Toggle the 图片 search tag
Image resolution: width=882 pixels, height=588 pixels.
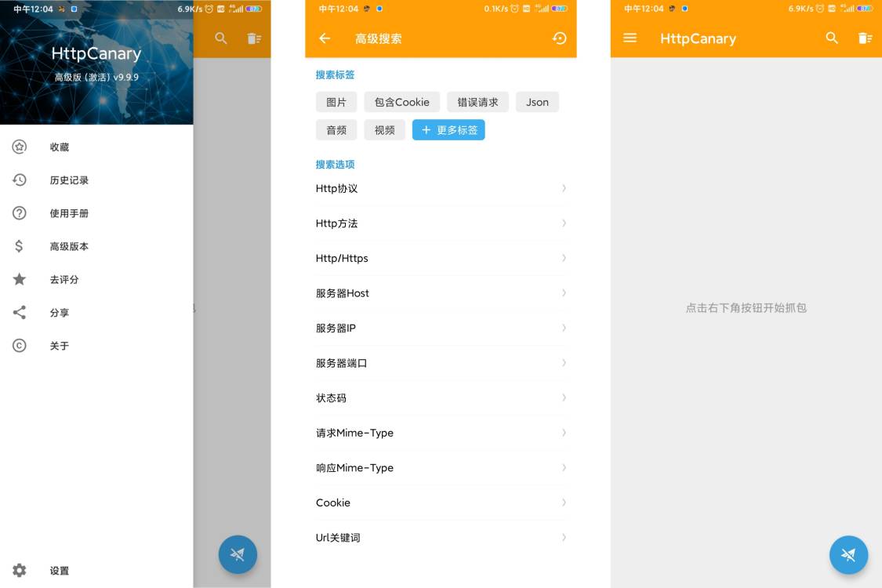[x=336, y=102]
